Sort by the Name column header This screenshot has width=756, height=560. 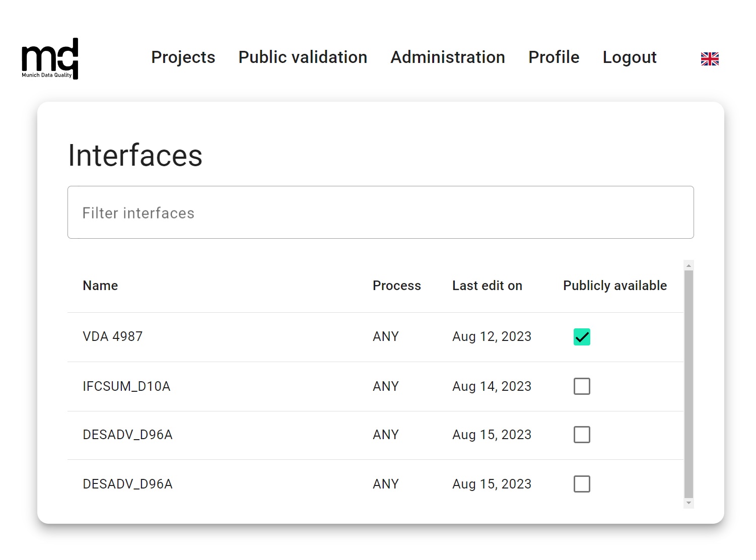click(x=100, y=286)
